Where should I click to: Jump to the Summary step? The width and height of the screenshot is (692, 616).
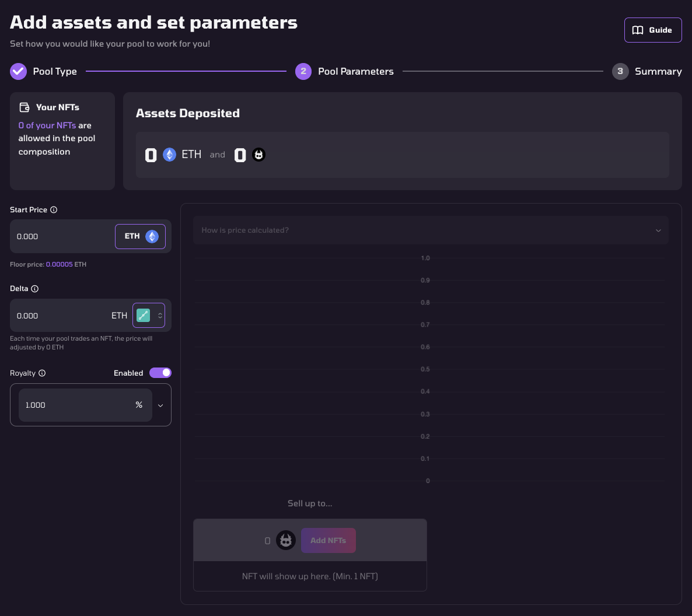(658, 72)
